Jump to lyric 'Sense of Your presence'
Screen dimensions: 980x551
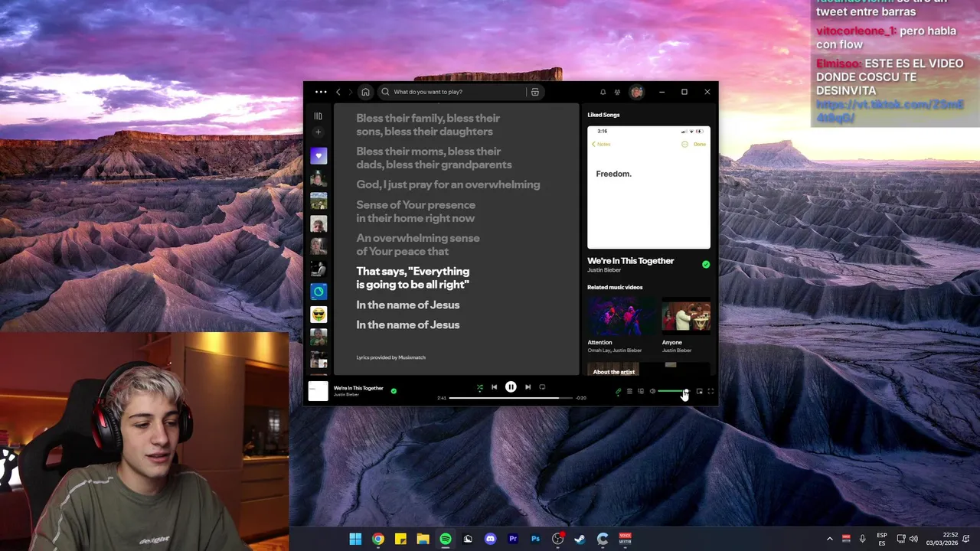coord(415,211)
